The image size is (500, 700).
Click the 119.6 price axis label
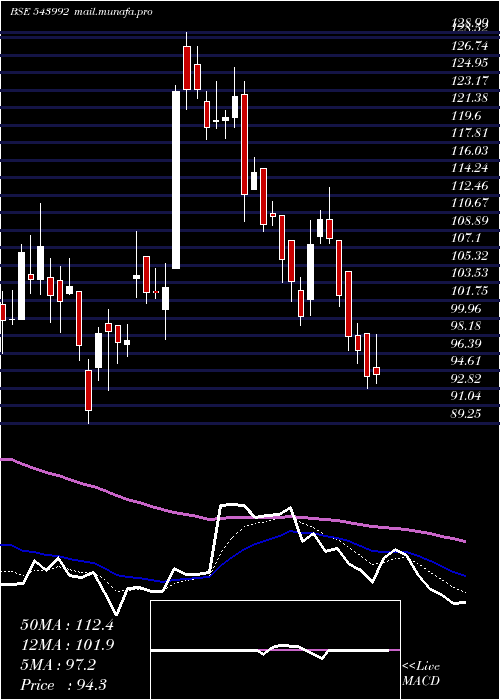pyautogui.click(x=467, y=116)
